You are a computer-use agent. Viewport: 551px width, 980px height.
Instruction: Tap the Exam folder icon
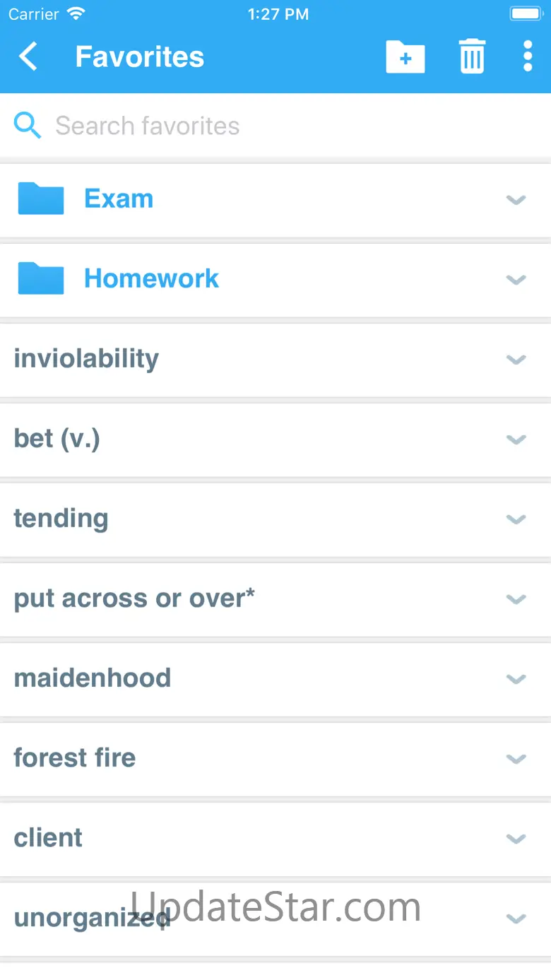pos(40,199)
